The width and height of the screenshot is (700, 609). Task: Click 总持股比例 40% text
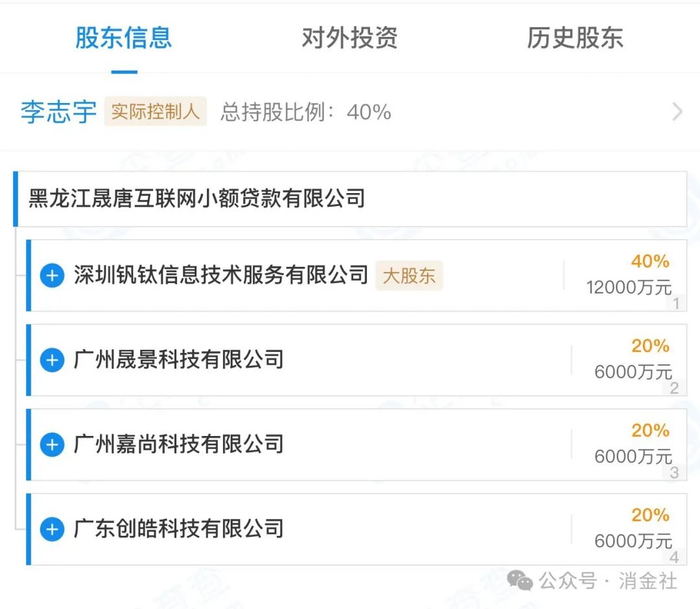pos(305,112)
